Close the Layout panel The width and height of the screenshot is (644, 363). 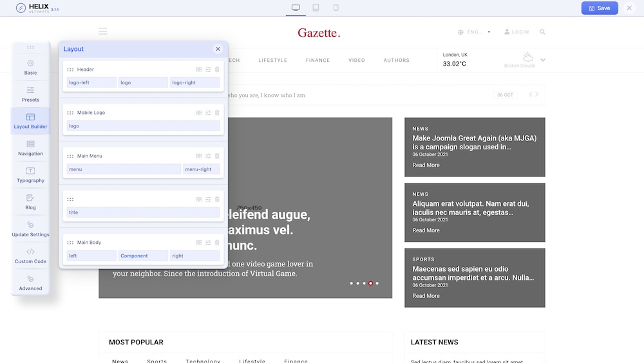(218, 49)
